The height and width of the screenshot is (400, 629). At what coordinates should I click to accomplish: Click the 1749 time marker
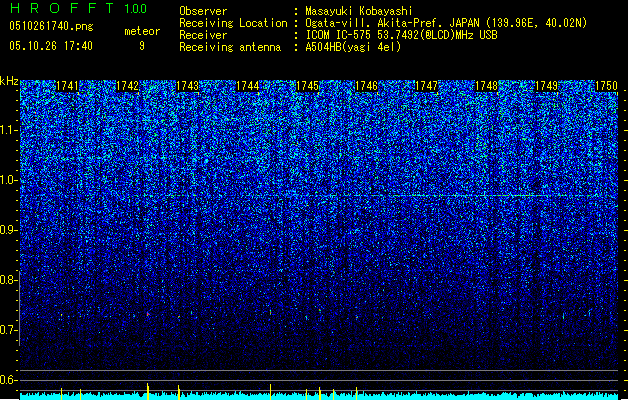tap(546, 86)
